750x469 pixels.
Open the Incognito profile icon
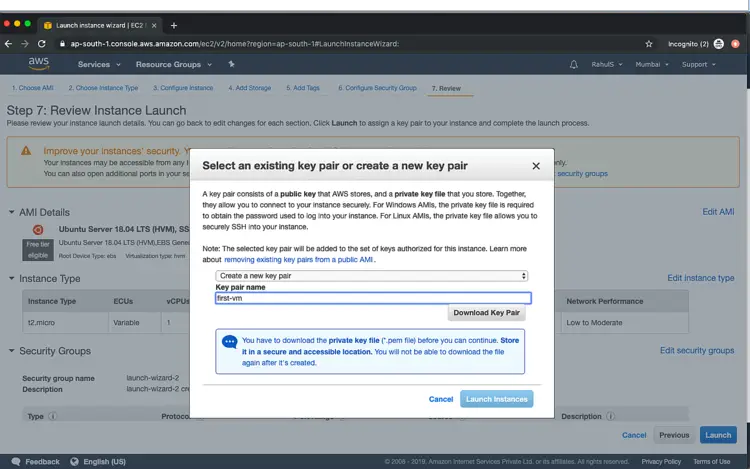[718, 44]
